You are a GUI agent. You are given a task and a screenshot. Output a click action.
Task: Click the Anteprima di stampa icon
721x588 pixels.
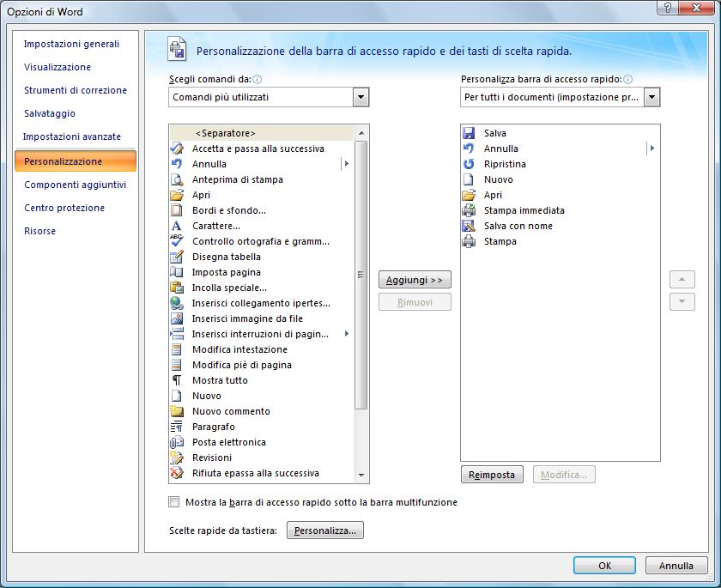click(177, 179)
